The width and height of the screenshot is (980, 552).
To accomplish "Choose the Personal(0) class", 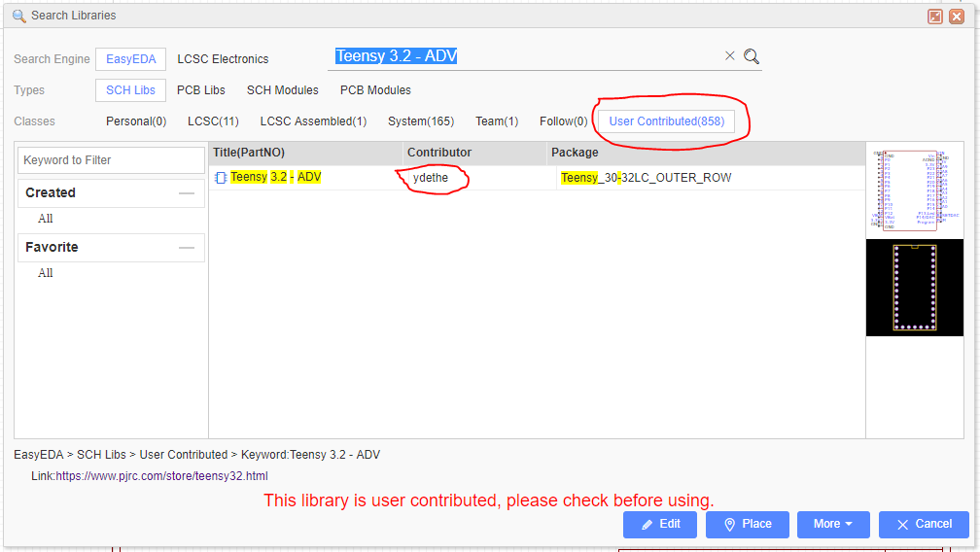I will point(136,121).
